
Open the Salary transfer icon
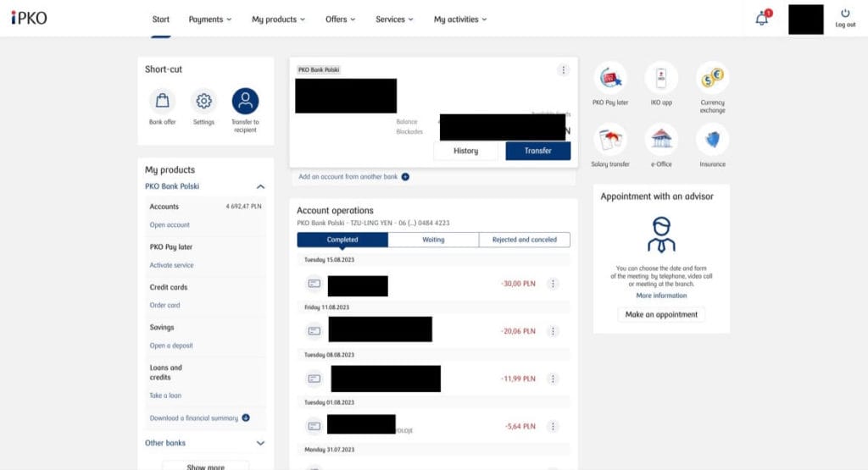tap(610, 140)
